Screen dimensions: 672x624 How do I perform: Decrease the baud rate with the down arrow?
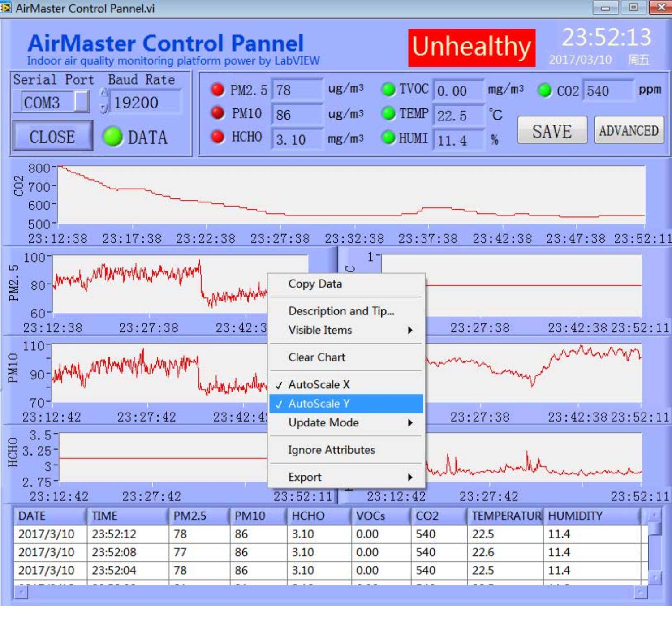pos(104,108)
